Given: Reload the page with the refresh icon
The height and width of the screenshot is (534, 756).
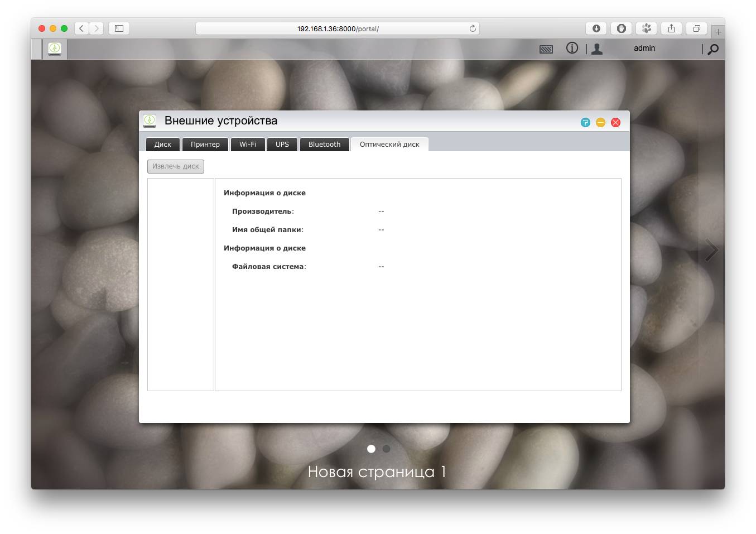Looking at the screenshot, I should point(473,28).
